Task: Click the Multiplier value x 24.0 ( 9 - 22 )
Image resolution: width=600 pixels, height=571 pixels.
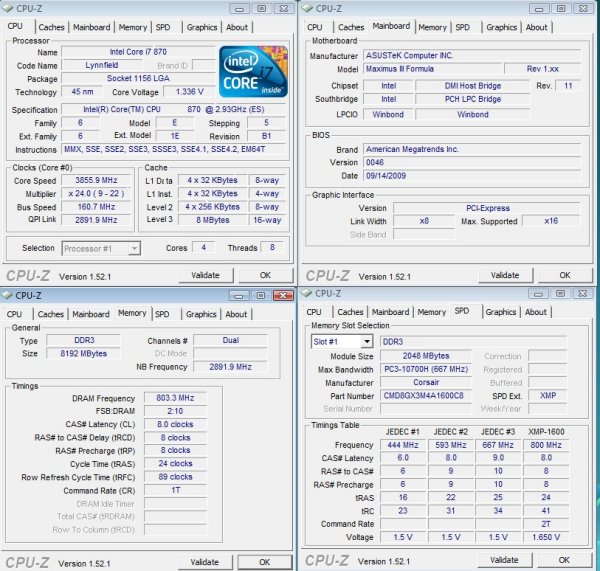Action: [96, 193]
